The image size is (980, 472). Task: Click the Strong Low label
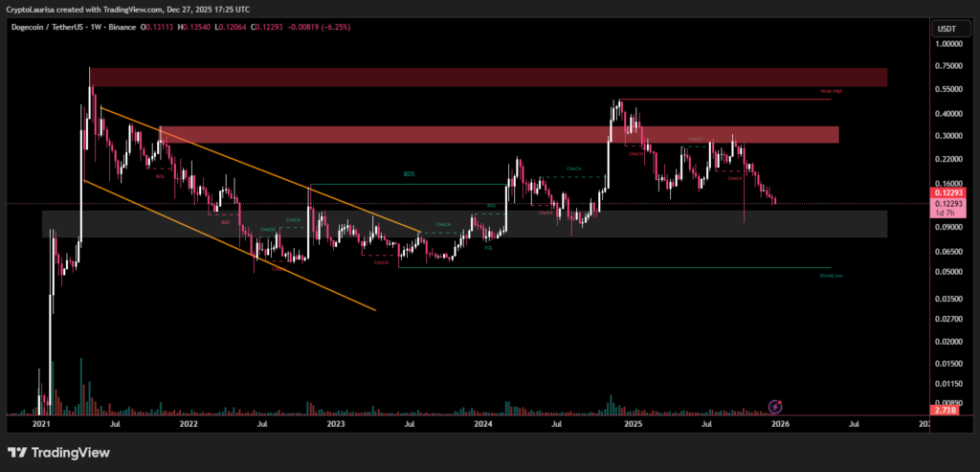831,276
